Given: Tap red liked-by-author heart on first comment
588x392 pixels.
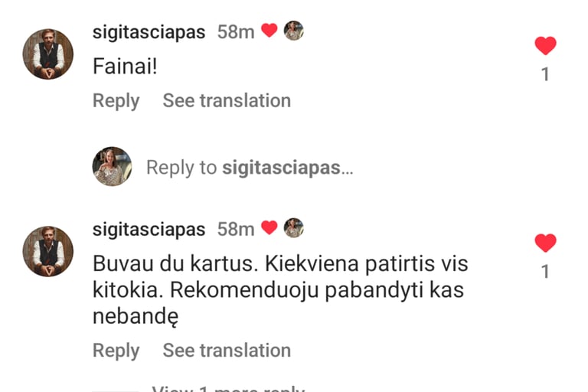Looking at the screenshot, I should tap(269, 31).
